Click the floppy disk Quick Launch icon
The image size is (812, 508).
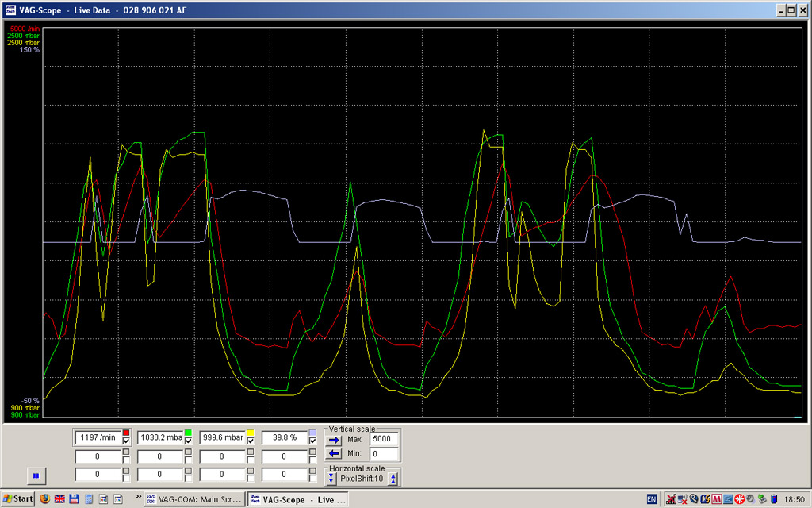pos(74,499)
